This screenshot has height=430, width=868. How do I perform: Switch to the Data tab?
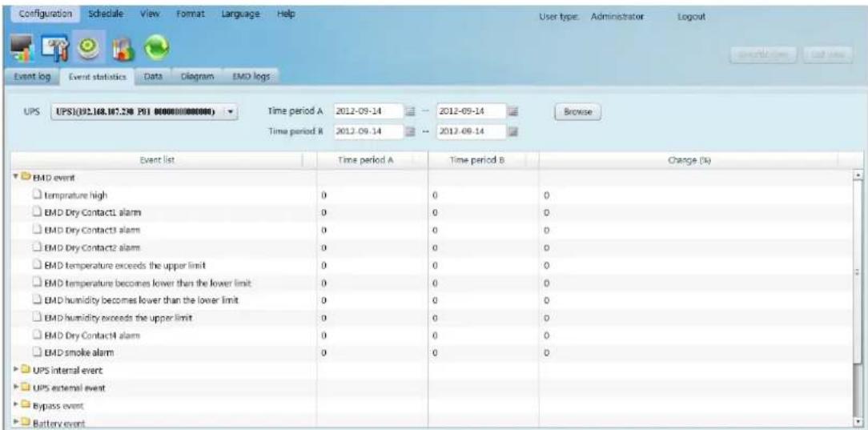[152, 78]
